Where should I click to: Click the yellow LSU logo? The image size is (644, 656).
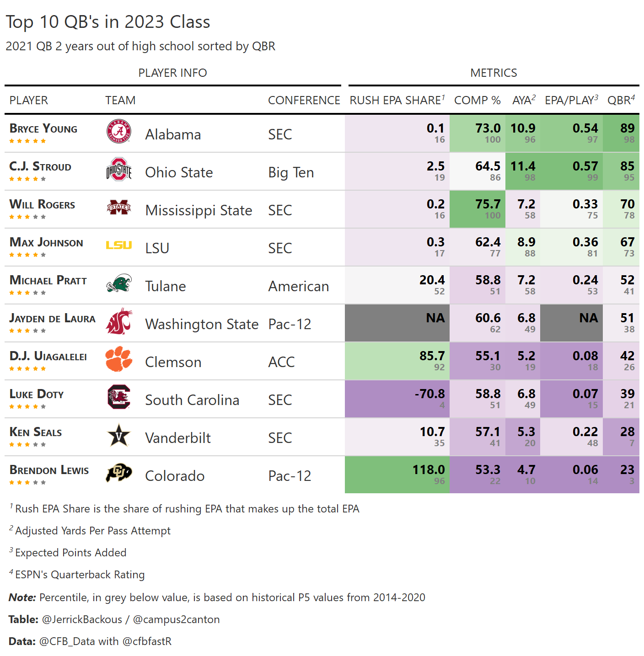tap(119, 245)
